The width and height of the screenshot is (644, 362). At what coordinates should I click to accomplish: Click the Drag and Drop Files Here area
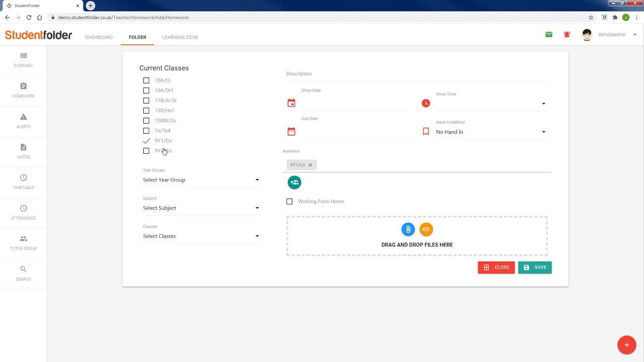(x=417, y=236)
